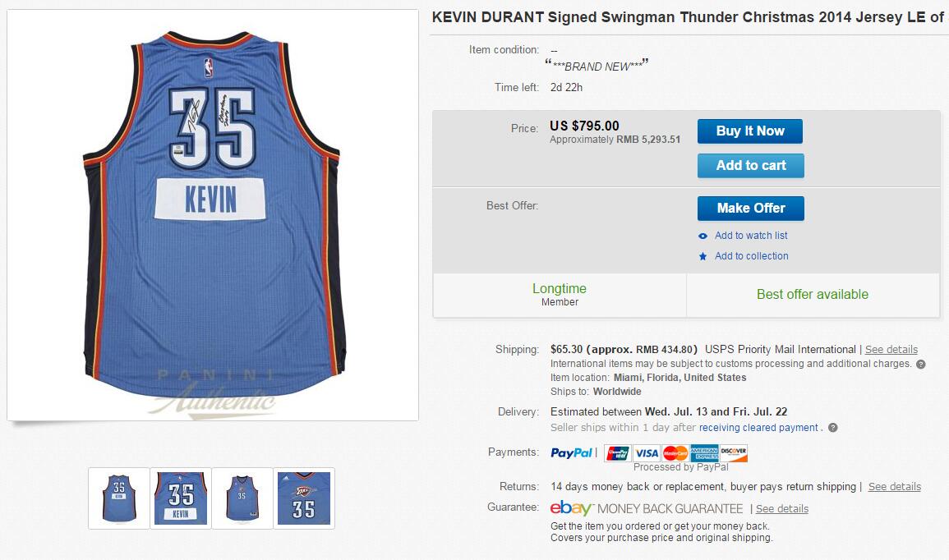Click the help icon after cleared payment
This screenshot has width=949, height=560.
[x=833, y=428]
